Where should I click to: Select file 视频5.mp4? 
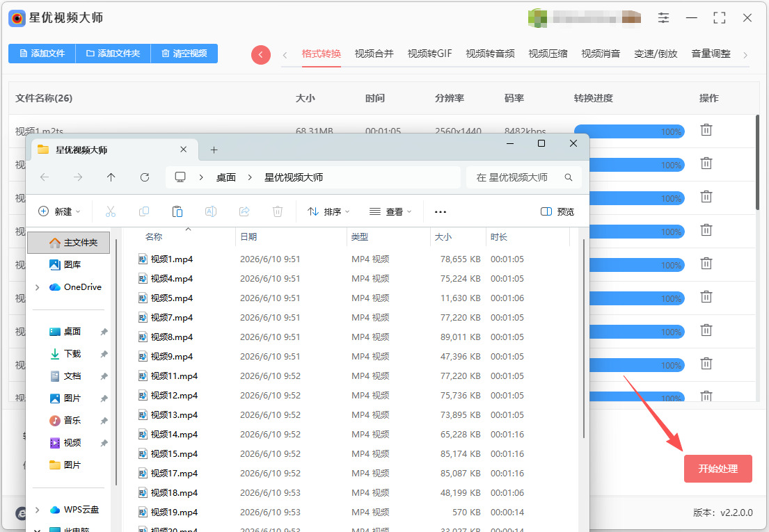click(x=172, y=298)
